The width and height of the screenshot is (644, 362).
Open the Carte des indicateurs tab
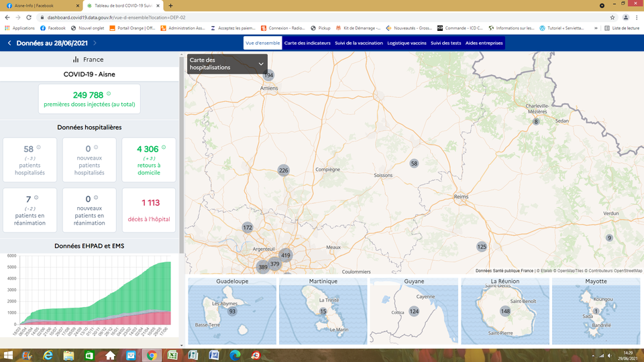307,43
